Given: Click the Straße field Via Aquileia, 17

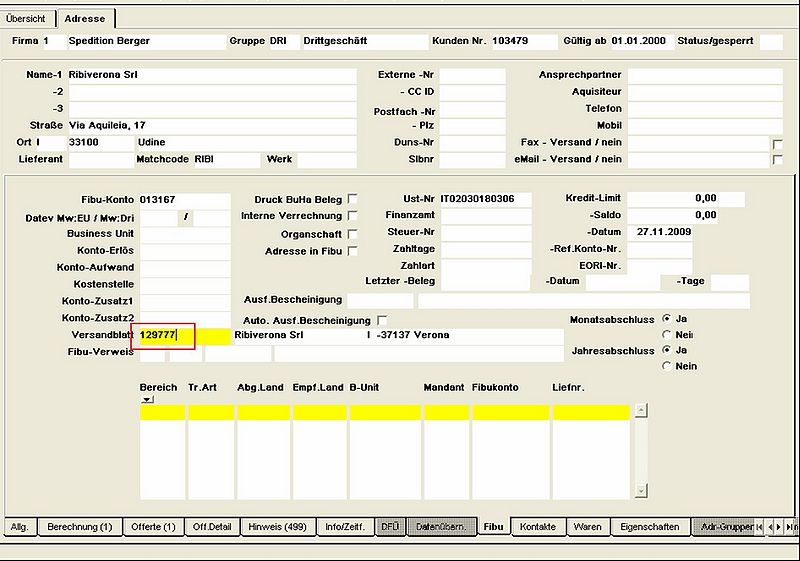Looking at the screenshot, I should 212,126.
